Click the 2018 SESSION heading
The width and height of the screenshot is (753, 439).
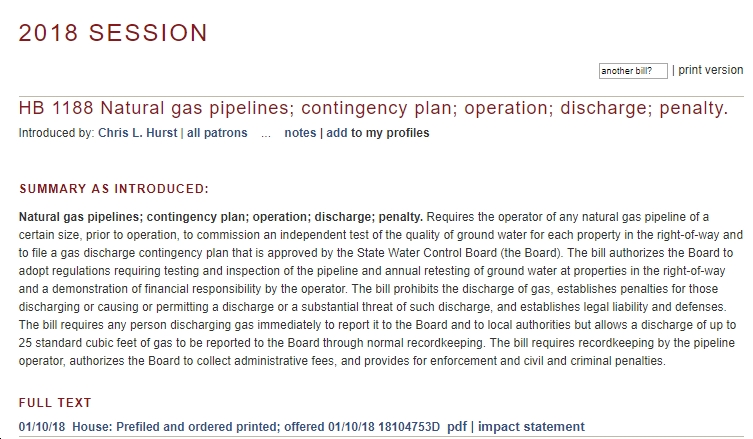[113, 33]
